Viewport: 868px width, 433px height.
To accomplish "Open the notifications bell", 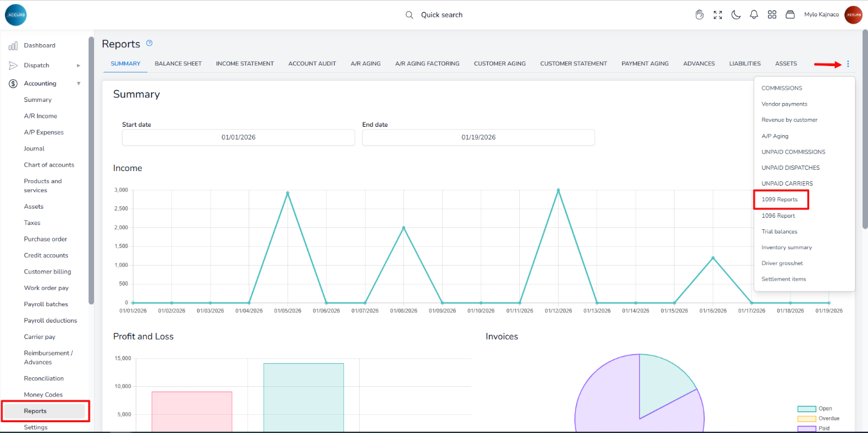I will coord(754,15).
